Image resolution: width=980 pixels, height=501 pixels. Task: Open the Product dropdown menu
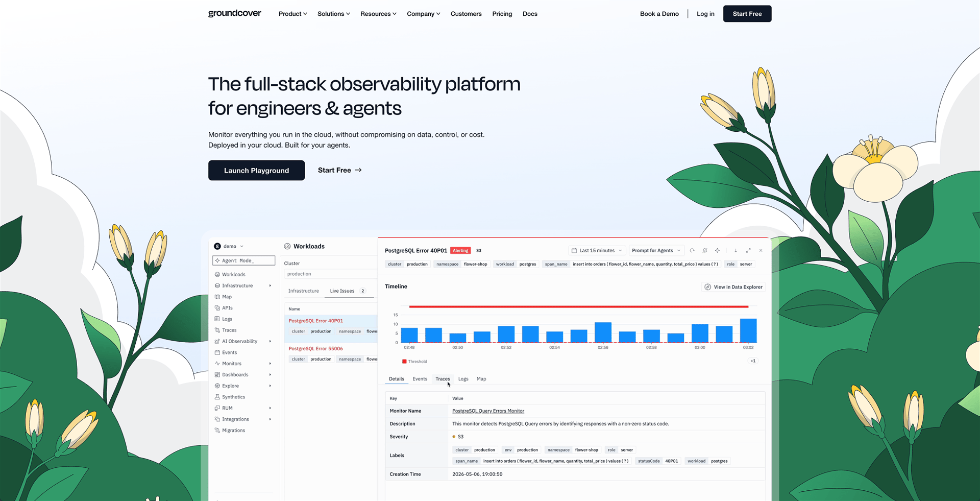292,14
